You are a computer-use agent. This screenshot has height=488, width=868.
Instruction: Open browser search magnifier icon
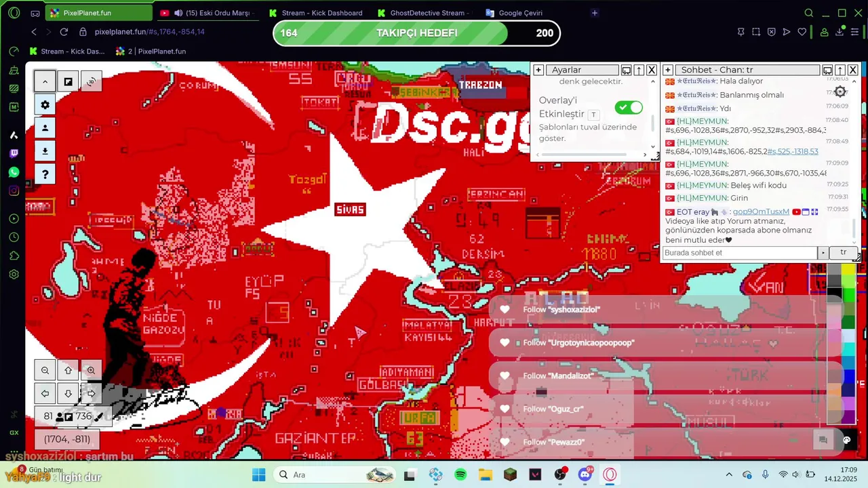pos(809,13)
